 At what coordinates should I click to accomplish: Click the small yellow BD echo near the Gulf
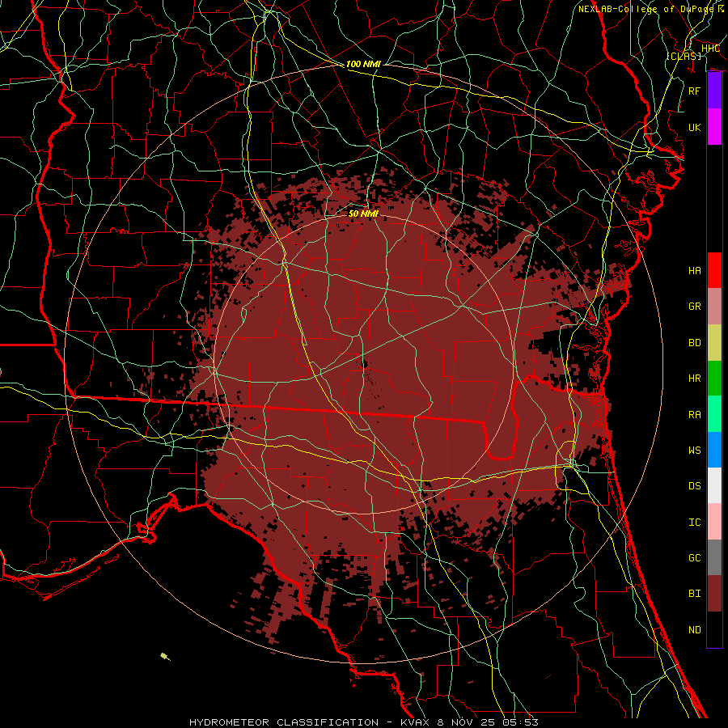(165, 656)
